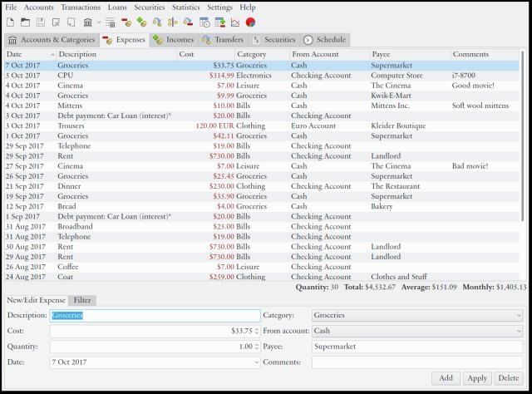Viewport: 532px width, 394px height.
Task: Expand the From account combo box
Action: 417,331
